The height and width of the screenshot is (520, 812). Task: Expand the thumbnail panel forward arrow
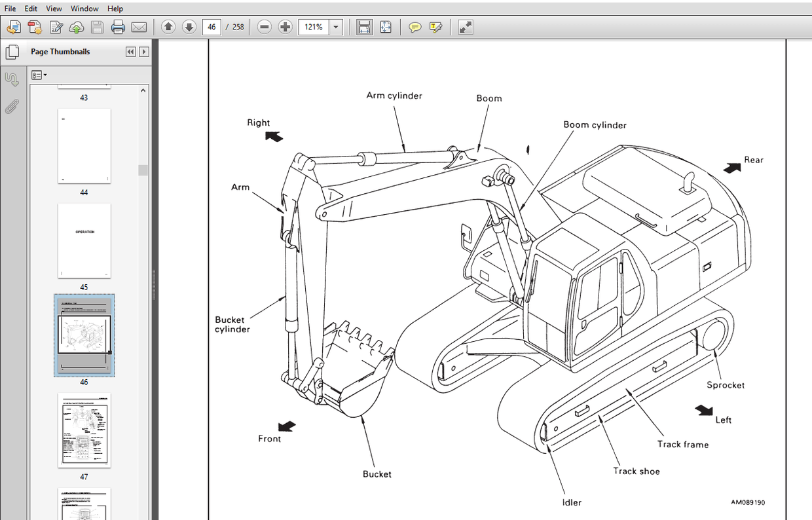(143, 51)
